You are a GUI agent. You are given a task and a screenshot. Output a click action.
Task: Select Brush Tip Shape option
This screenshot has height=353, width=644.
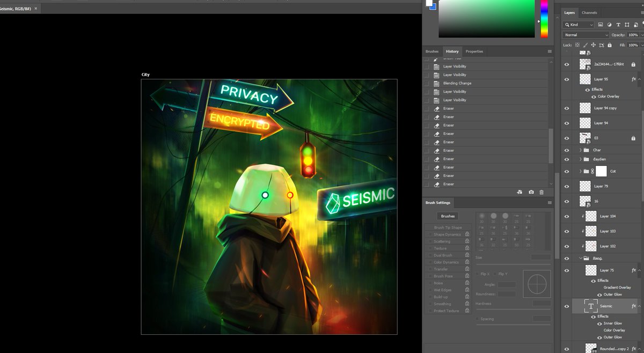[448, 227]
